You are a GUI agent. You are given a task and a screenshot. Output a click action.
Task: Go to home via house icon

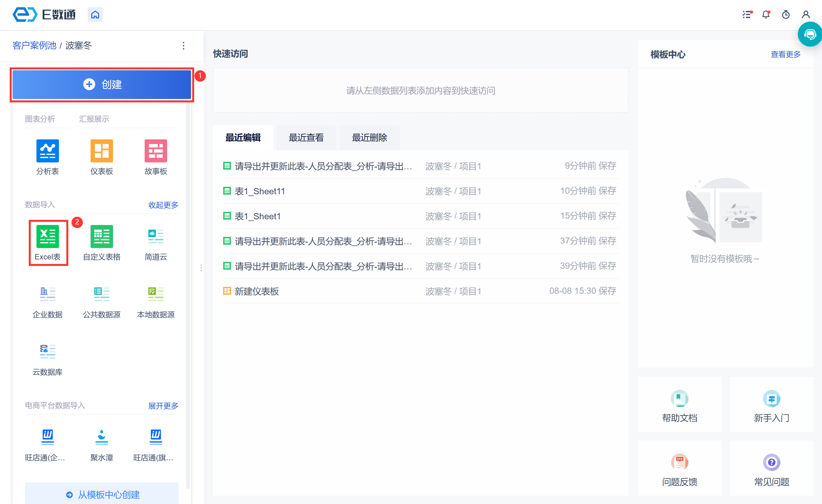95,15
